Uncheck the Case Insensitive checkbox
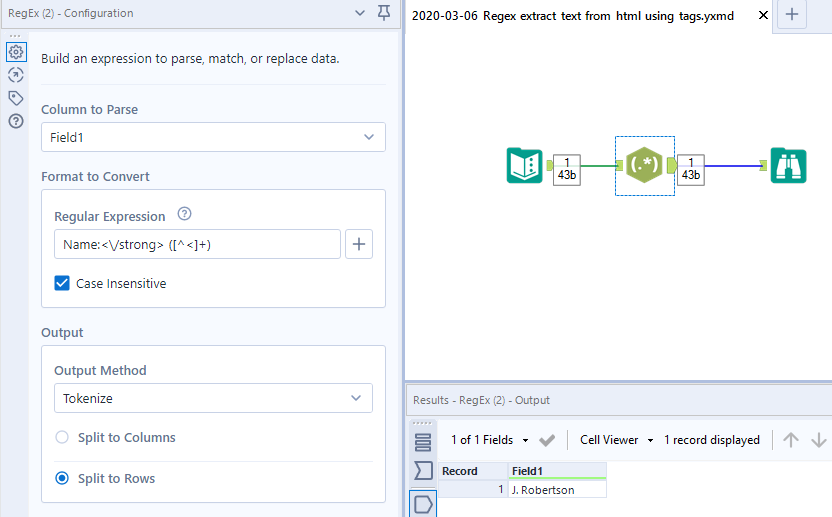 point(62,283)
